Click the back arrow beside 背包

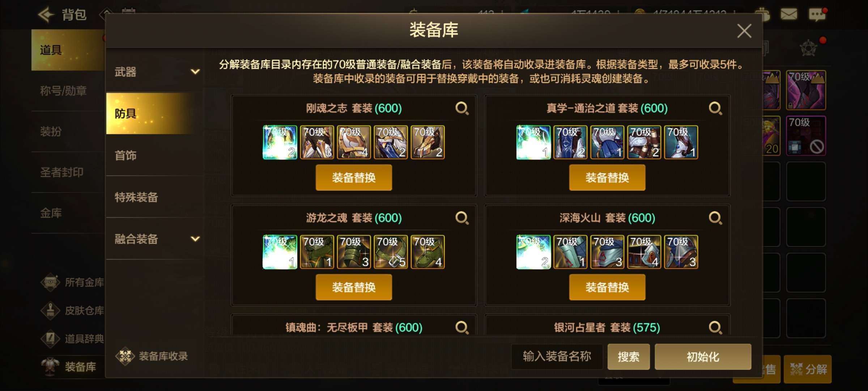46,15
